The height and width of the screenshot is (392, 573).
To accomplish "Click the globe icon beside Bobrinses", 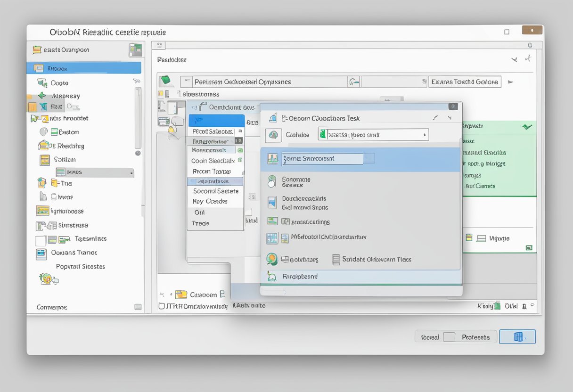I will click(x=272, y=259).
